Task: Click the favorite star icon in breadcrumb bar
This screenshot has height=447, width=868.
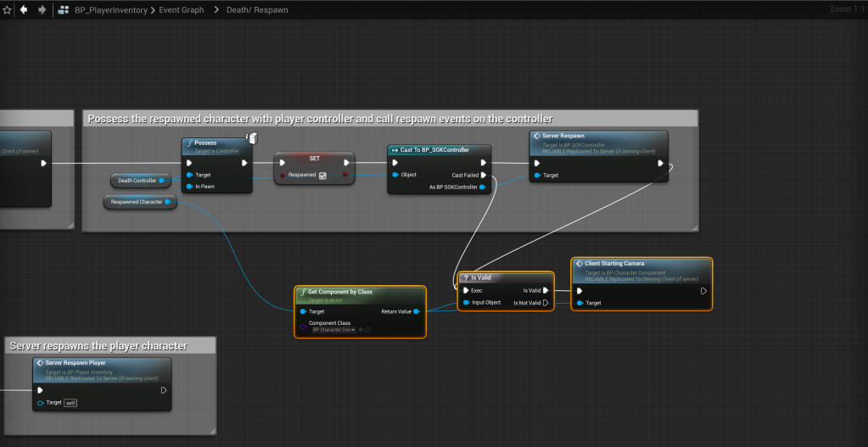Action: tap(8, 9)
